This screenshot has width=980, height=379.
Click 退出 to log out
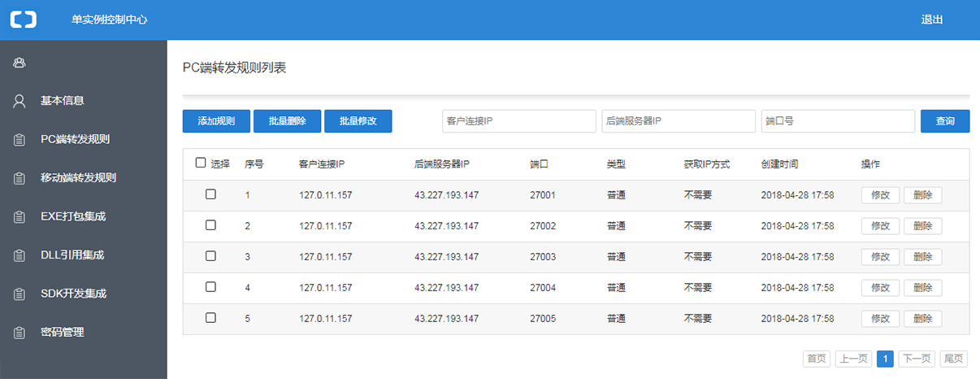pyautogui.click(x=931, y=20)
